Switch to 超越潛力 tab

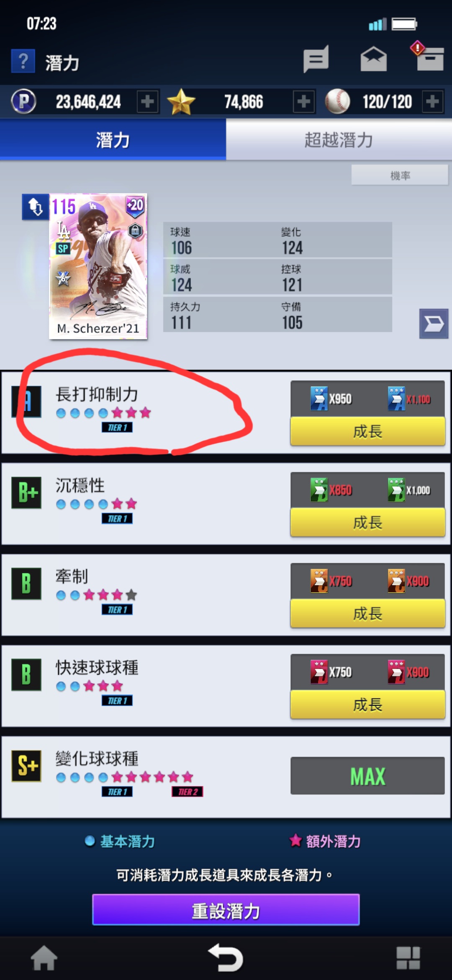(x=339, y=139)
